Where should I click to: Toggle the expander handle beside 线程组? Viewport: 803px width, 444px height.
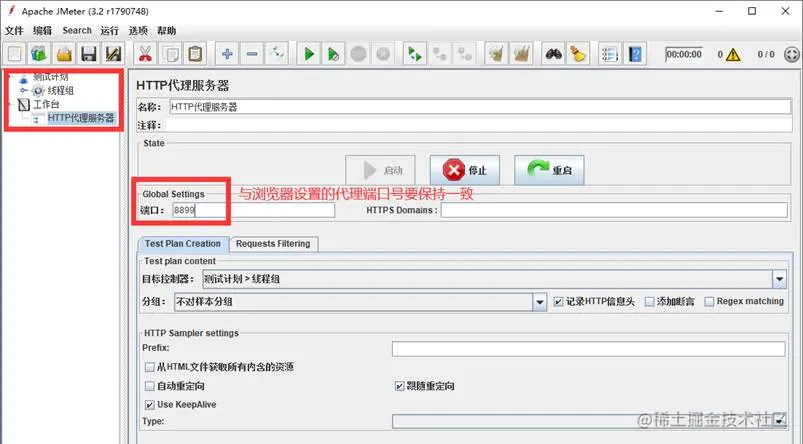(24, 91)
